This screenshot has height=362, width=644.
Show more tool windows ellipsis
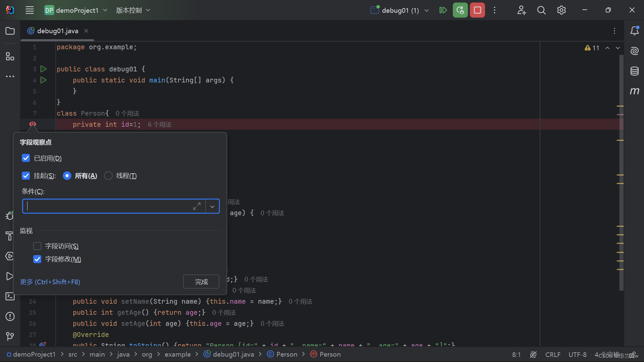click(x=10, y=76)
